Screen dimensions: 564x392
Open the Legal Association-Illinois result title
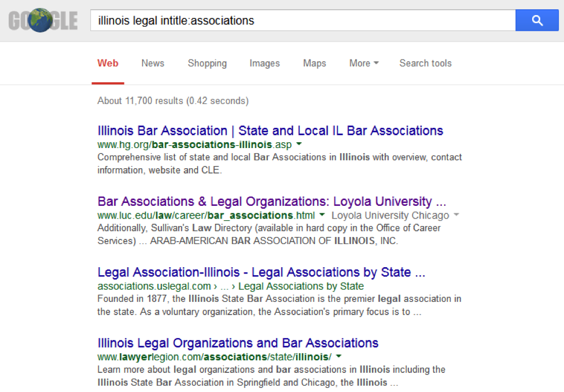coord(261,272)
